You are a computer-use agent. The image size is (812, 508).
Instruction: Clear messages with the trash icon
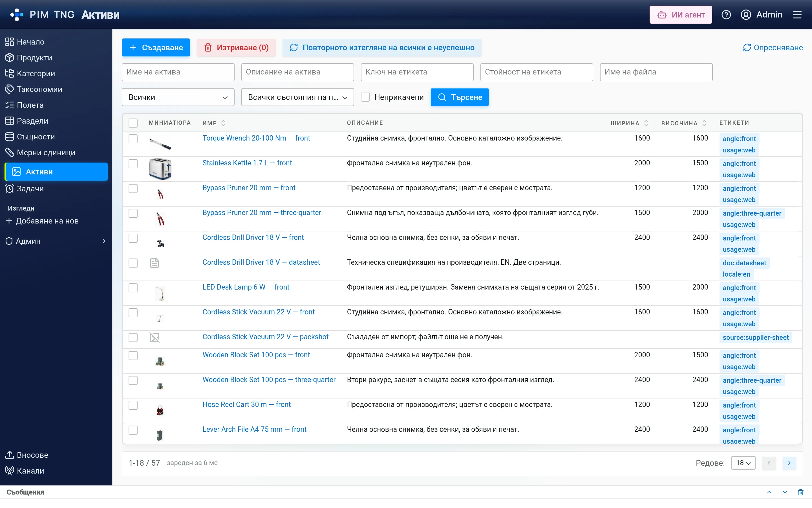801,492
